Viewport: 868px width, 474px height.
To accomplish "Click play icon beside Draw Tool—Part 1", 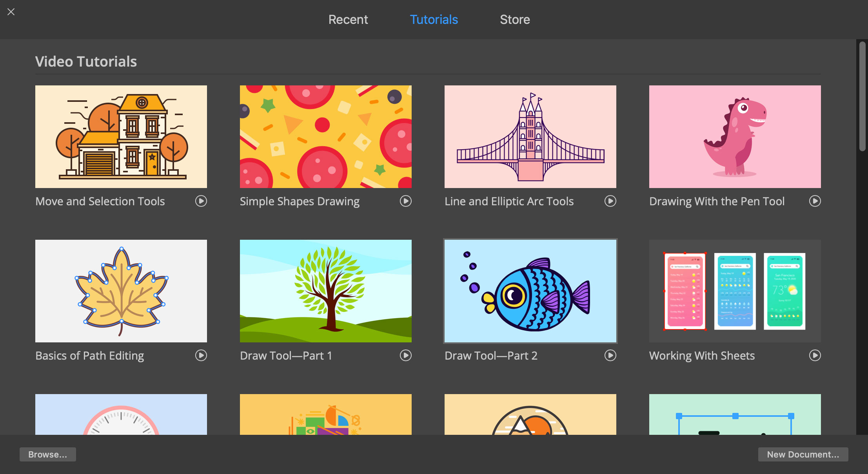I will click(x=406, y=355).
